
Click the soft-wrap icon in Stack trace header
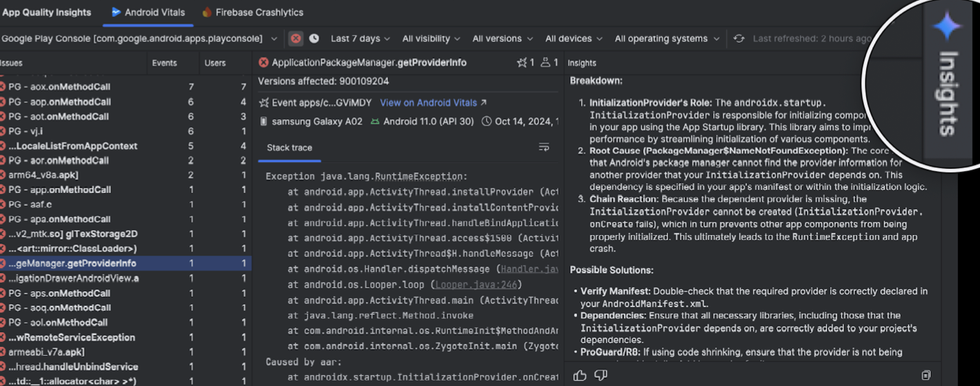(544, 147)
